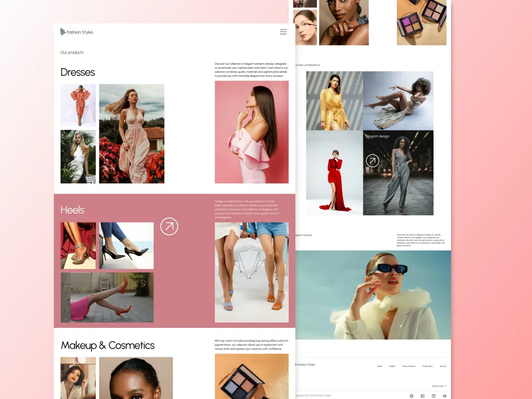The image size is (532, 399).
Task: Open the Terms of Service footer link
Action: [408, 366]
